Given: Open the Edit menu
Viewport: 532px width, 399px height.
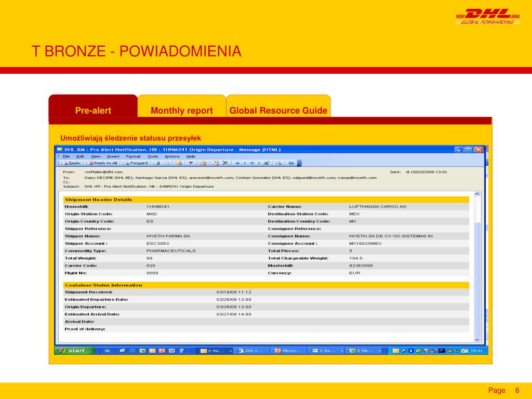Looking at the screenshot, I should click(80, 156).
